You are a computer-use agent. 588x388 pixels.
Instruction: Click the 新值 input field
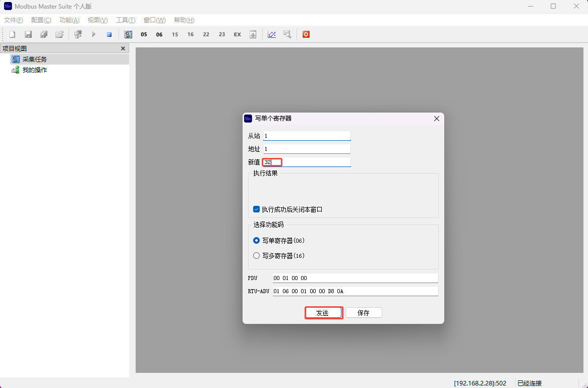pyautogui.click(x=307, y=162)
